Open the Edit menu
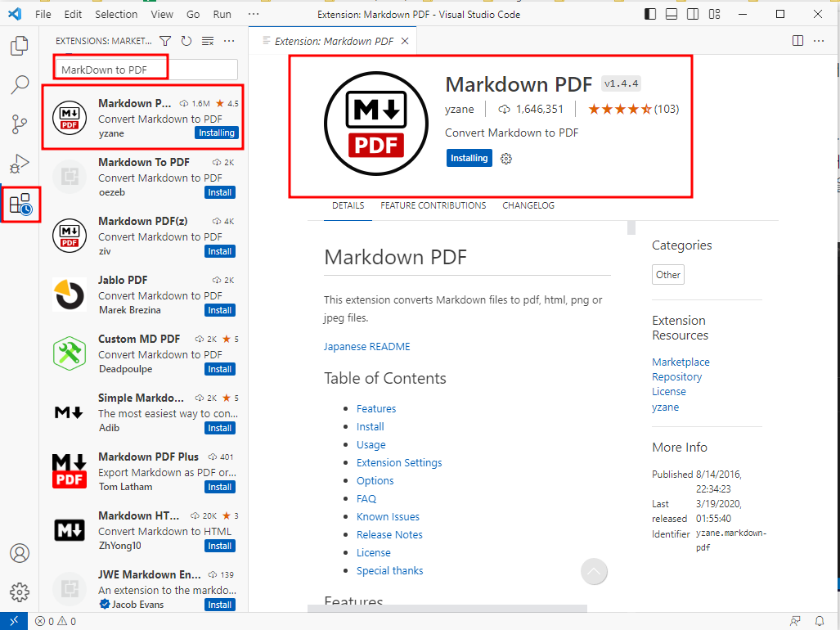Image resolution: width=840 pixels, height=630 pixels. click(73, 15)
